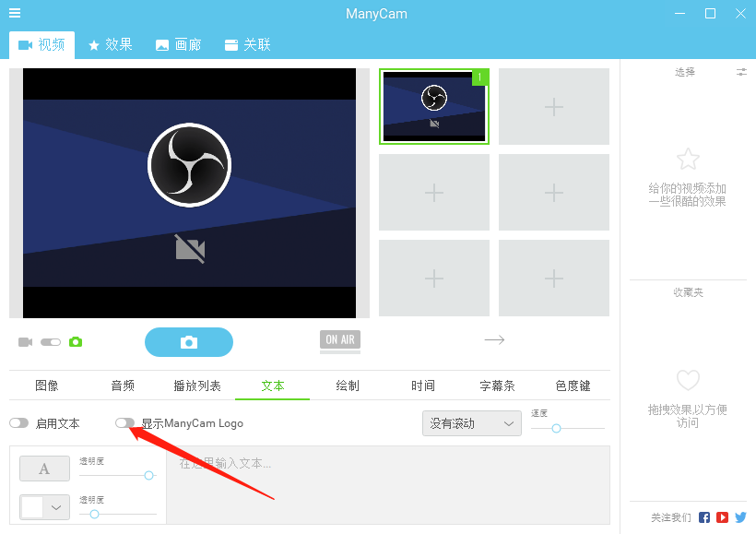The height and width of the screenshot is (534, 756).
Task: Open the 播放列表 tab
Action: 197,386
